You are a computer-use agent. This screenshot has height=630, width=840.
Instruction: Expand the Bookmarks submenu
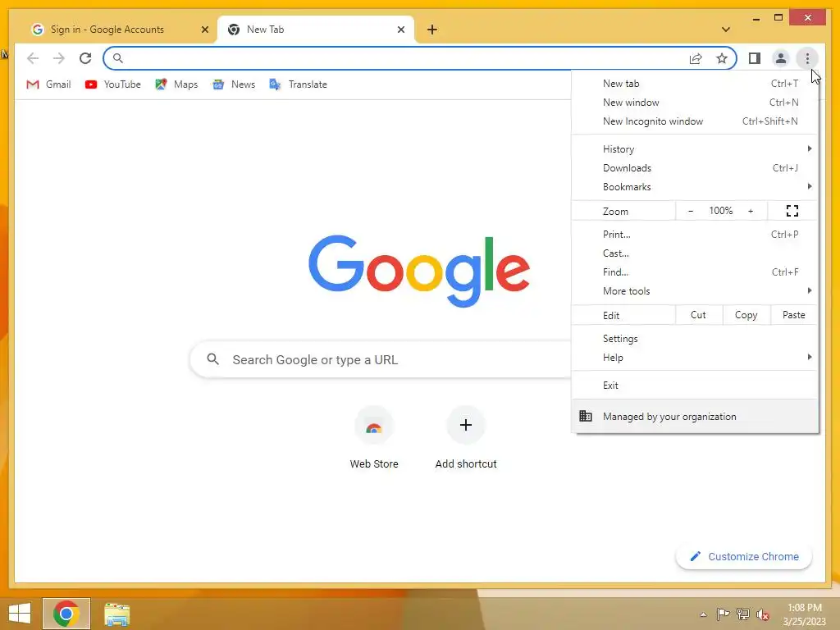[695, 186]
